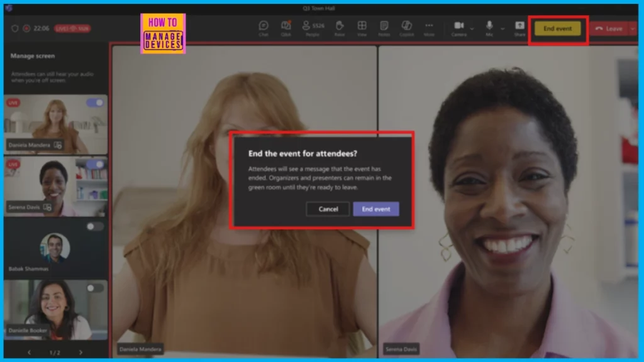644x362 pixels.
Task: Select Serena Davis thumbnail in Manage screen
Action: [x=56, y=186]
